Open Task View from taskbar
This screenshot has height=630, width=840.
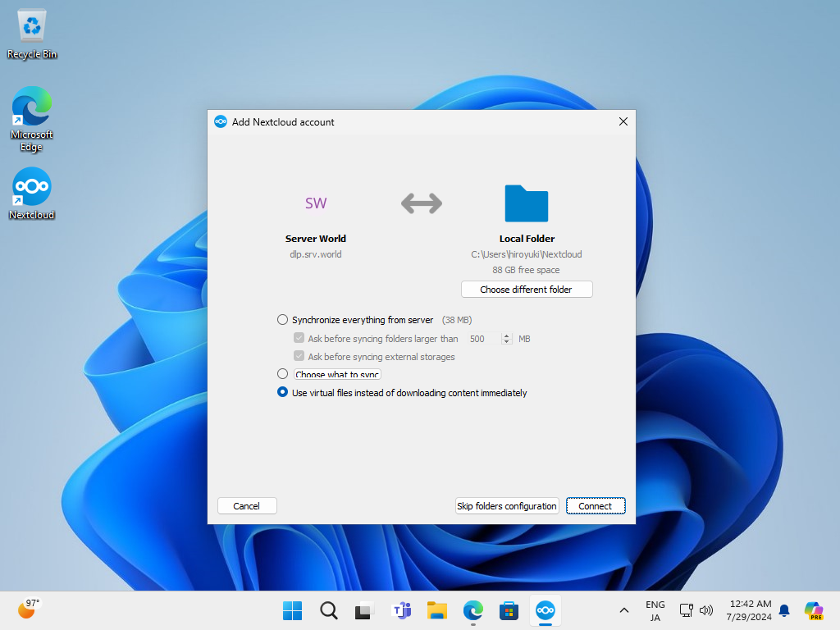click(364, 610)
